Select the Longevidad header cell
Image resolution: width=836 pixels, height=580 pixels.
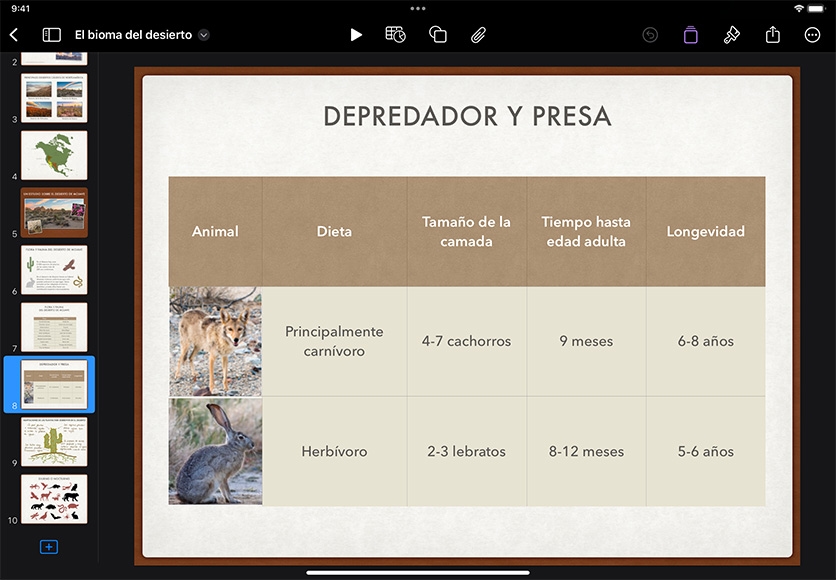click(x=705, y=231)
